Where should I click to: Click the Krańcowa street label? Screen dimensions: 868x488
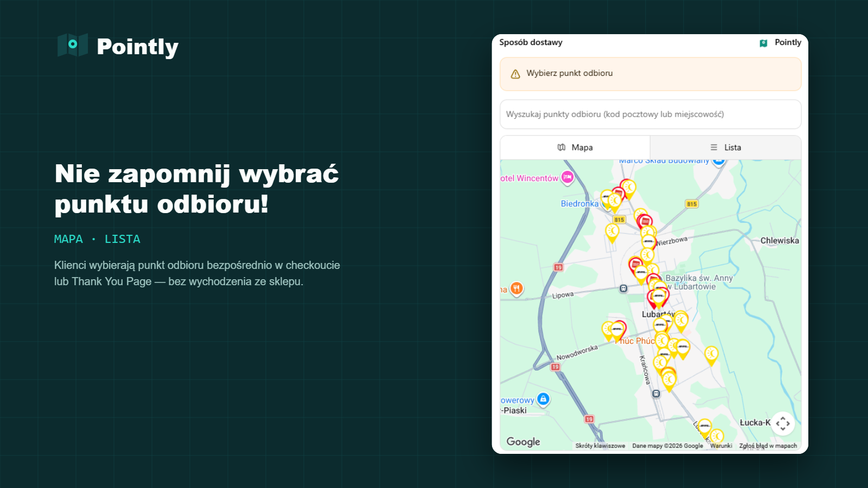(x=644, y=370)
